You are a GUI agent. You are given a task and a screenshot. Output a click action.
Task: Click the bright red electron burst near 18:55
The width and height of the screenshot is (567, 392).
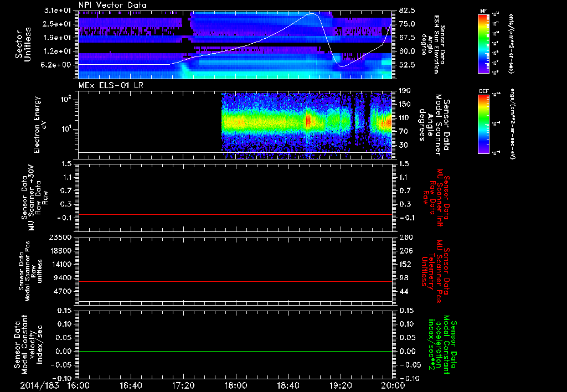(x=308, y=121)
